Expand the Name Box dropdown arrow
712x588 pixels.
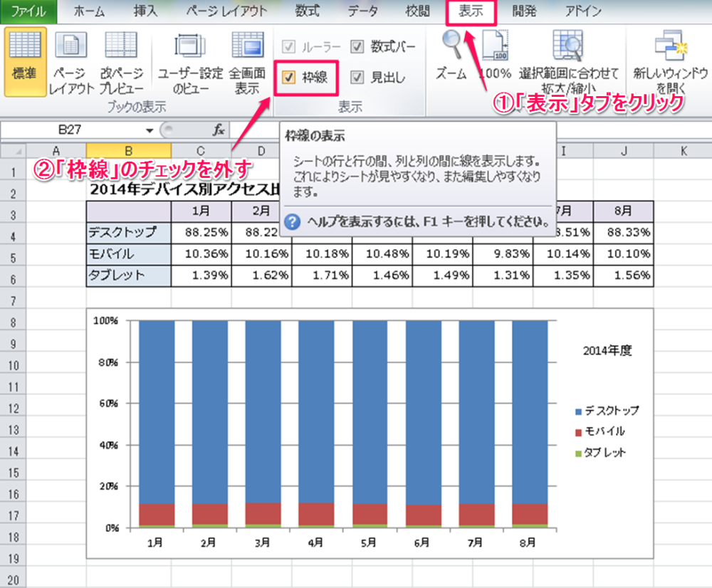click(150, 130)
